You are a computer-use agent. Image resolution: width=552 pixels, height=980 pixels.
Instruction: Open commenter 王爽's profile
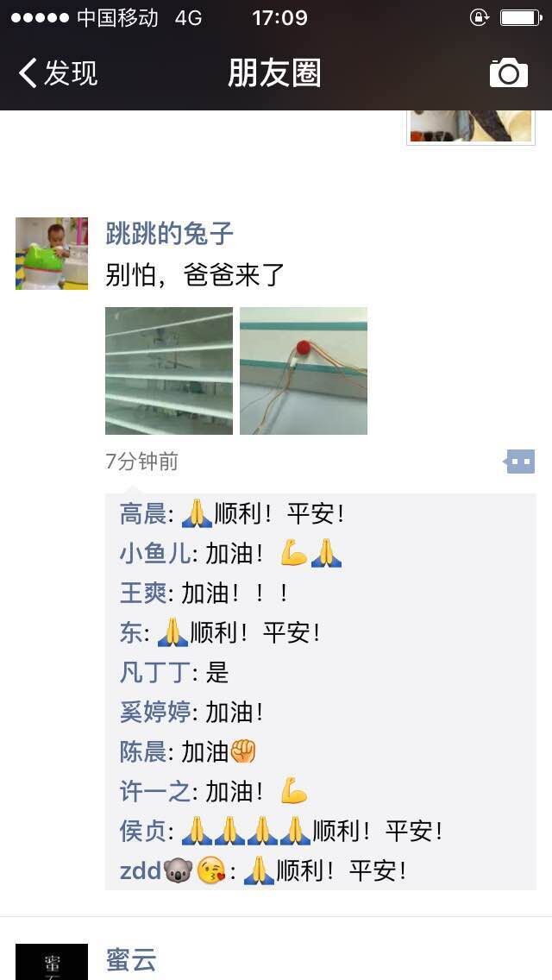click(x=143, y=594)
